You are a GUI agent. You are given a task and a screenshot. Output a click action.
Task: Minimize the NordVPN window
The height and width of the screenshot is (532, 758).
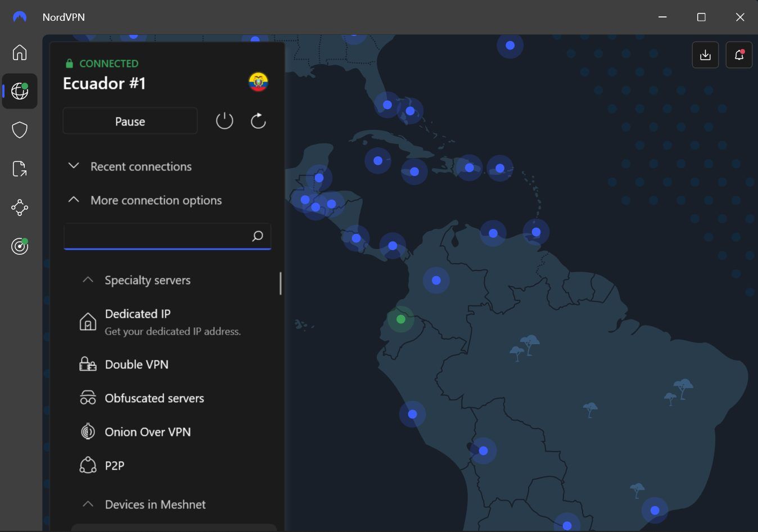pyautogui.click(x=662, y=17)
